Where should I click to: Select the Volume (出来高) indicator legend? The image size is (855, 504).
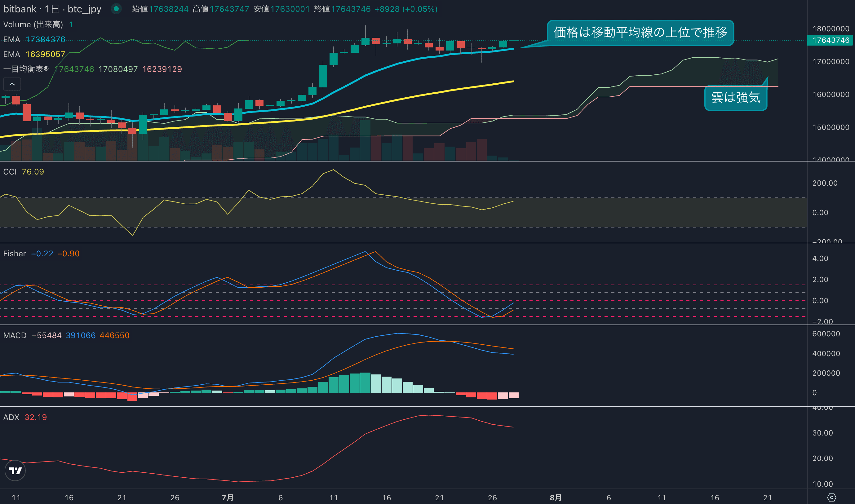33,24
